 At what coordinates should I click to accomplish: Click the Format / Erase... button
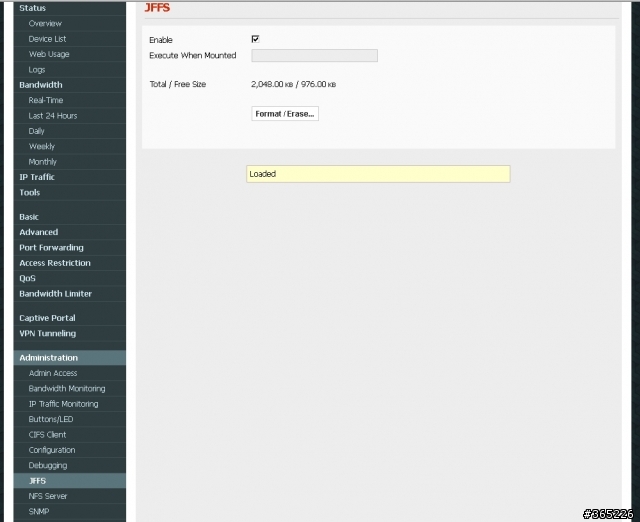(285, 114)
